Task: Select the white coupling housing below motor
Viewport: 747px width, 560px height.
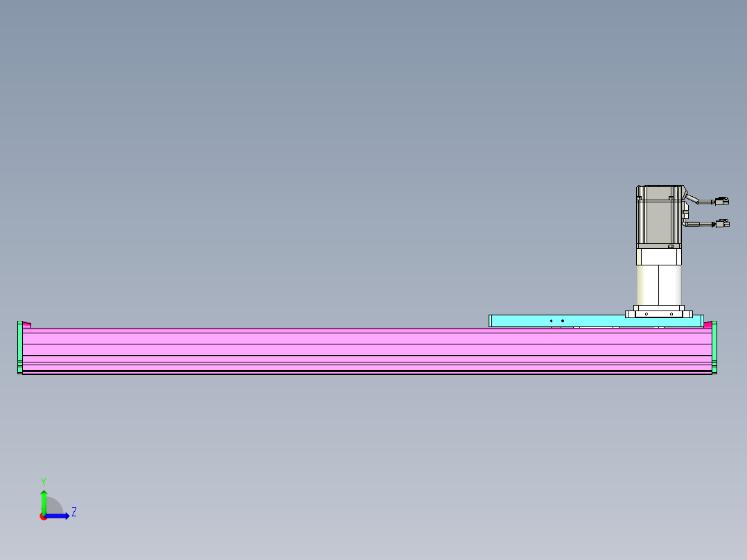Action: [x=659, y=285]
